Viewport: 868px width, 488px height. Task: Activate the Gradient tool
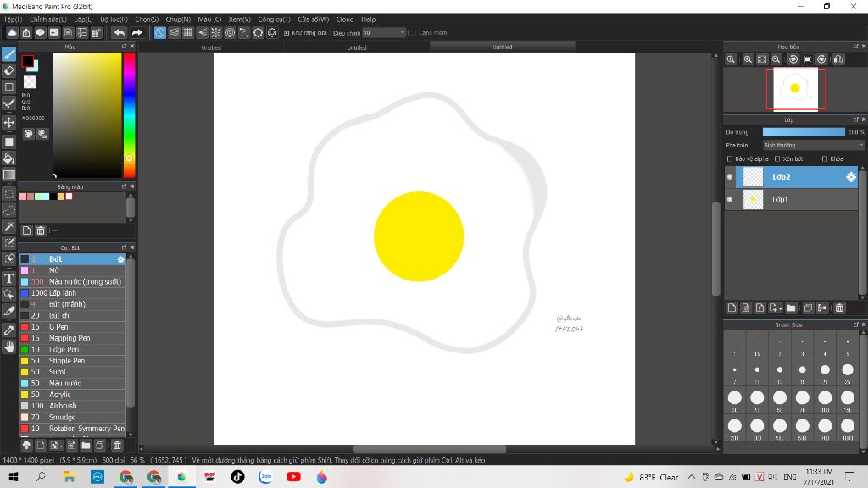[x=8, y=175]
